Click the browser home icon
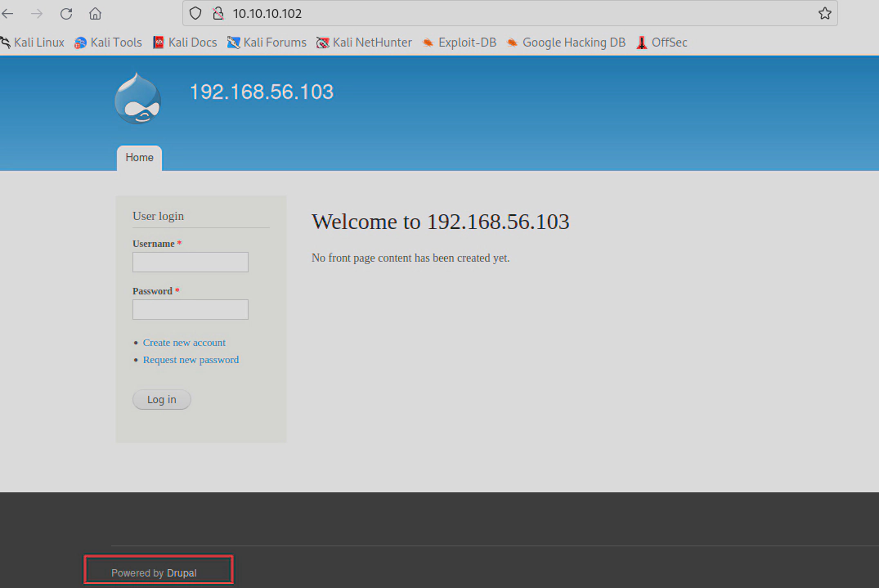 (96, 14)
